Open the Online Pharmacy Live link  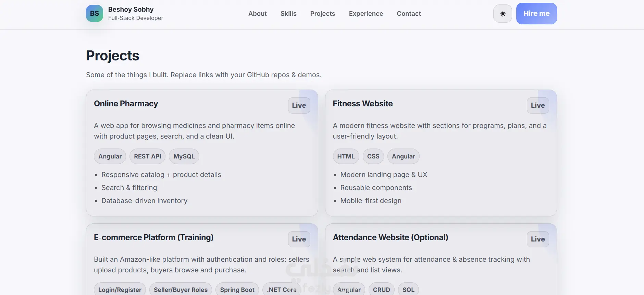point(299,105)
